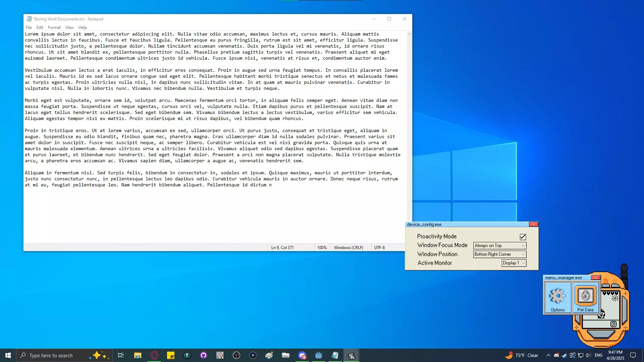Open Discord from the taskbar
Screen dimensions: 644x362
coord(302,355)
